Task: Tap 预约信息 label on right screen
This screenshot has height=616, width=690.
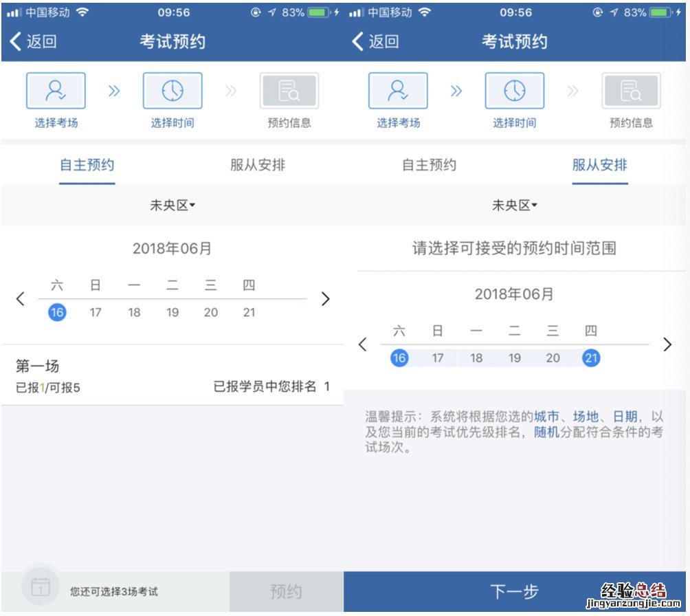Action: 631,123
